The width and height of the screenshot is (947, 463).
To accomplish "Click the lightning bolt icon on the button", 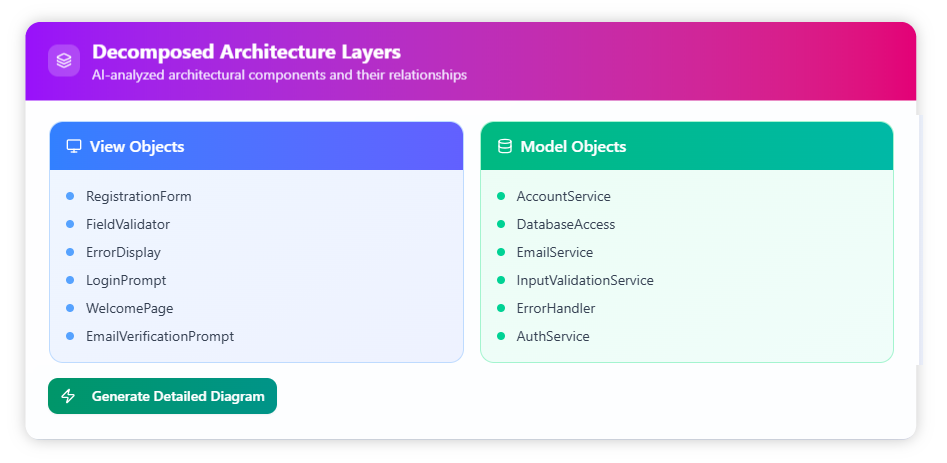I will pos(68,396).
